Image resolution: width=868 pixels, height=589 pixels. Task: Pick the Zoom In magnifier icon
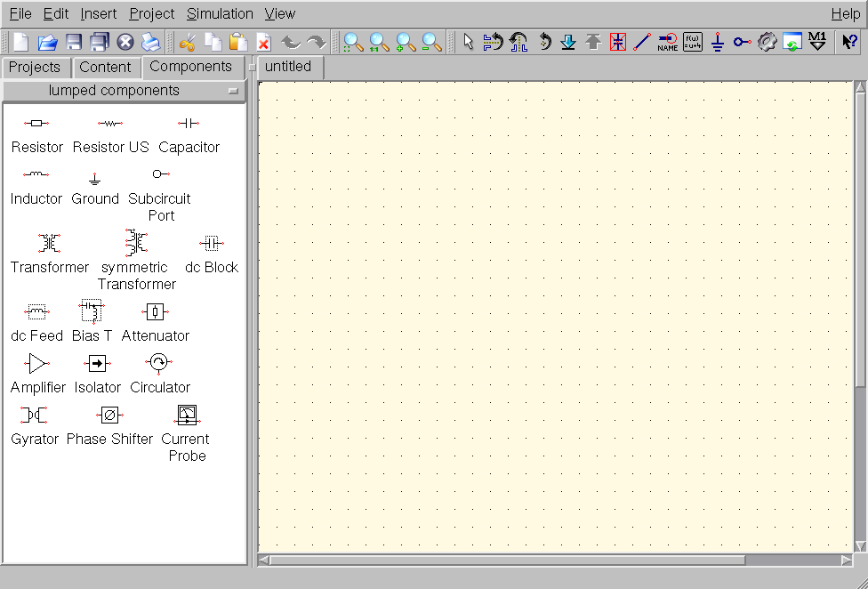coord(406,42)
